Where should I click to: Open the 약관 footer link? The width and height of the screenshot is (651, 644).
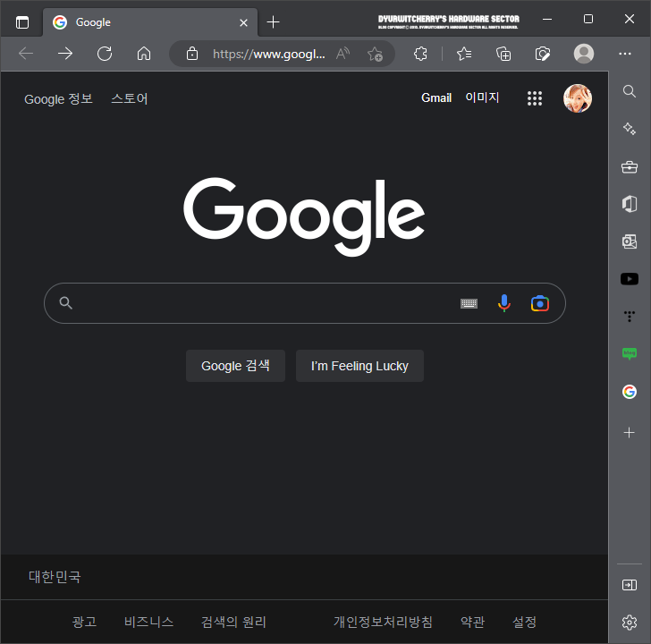[472, 622]
